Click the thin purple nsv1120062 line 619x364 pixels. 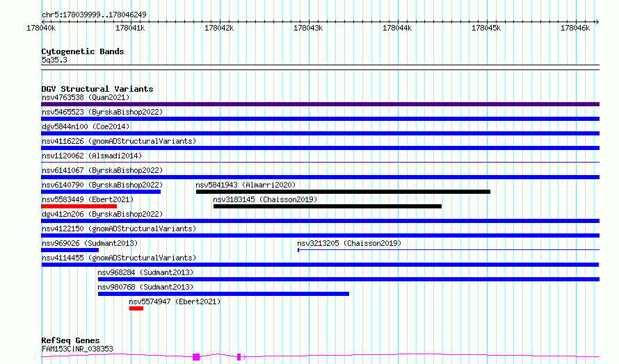tap(320, 162)
